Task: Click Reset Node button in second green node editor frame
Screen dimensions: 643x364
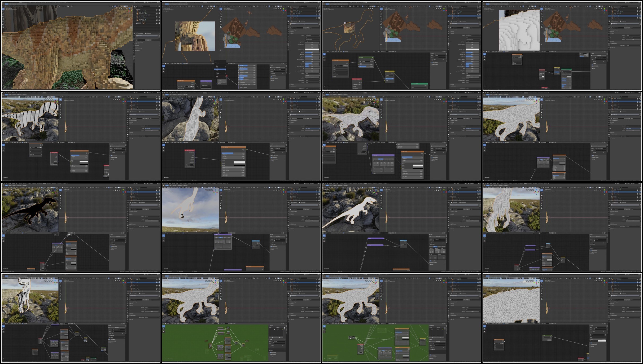Action: (x=438, y=341)
